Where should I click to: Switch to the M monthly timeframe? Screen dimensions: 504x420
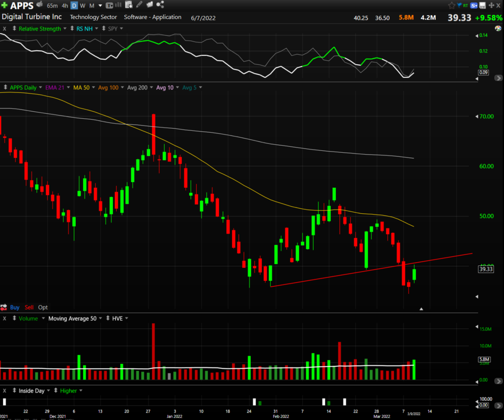[x=92, y=6]
